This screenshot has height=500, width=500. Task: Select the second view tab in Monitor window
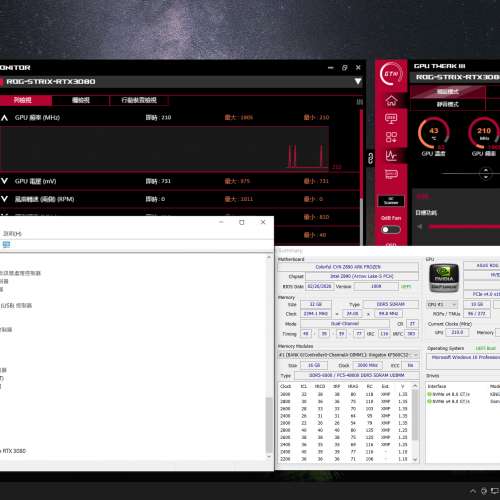point(81,100)
